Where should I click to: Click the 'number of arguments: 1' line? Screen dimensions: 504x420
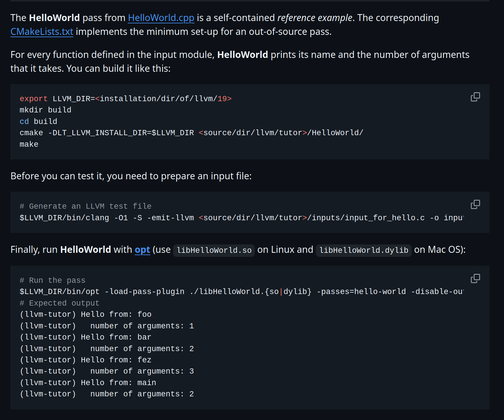tap(107, 326)
